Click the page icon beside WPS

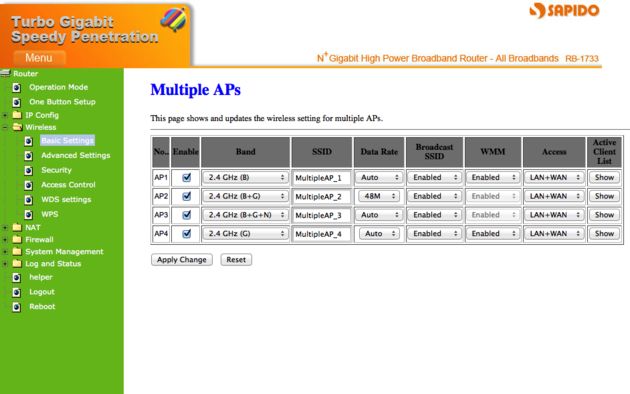point(29,215)
